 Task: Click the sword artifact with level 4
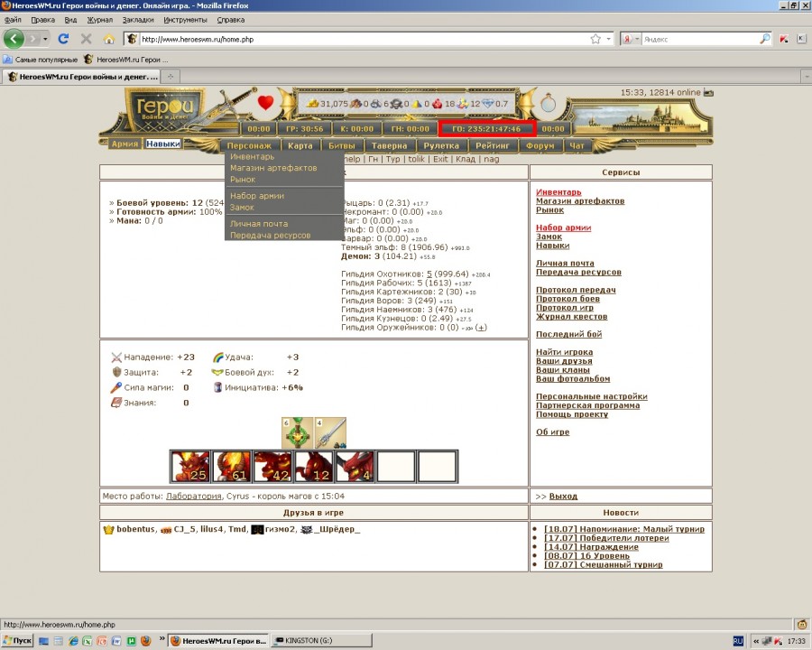click(x=330, y=432)
